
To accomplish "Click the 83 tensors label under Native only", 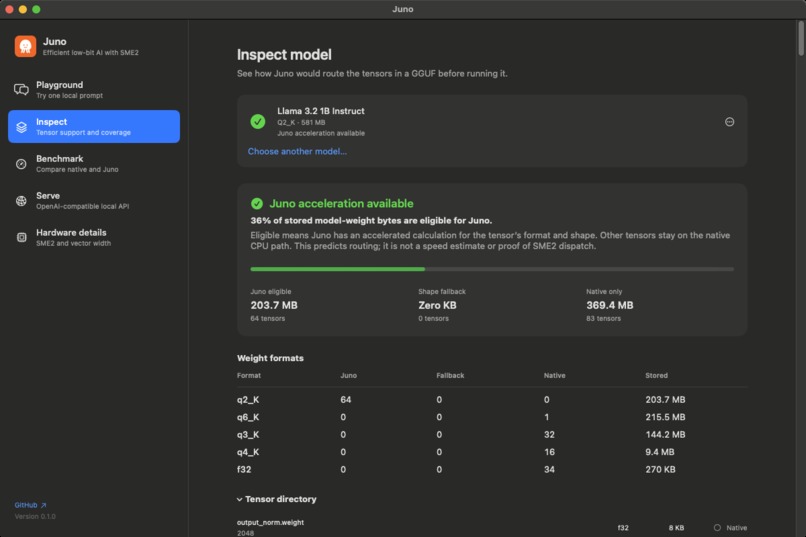I will pyautogui.click(x=603, y=319).
